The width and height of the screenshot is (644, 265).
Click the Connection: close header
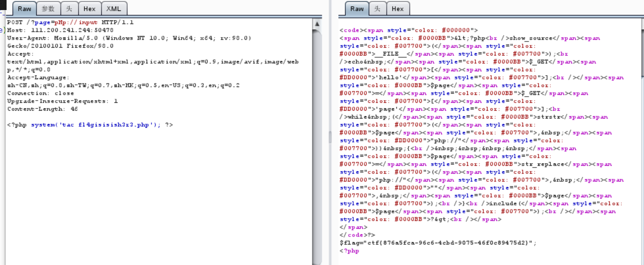coord(40,93)
